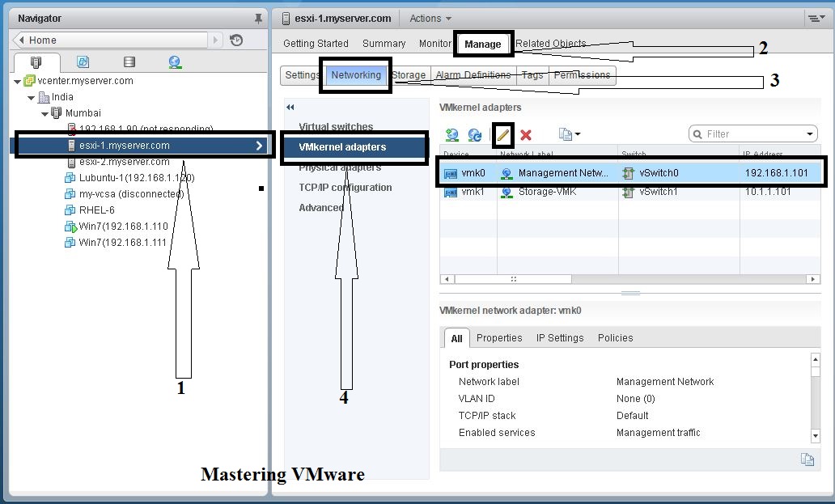
Task: Select the Networking sub-tab
Action: click(x=356, y=75)
